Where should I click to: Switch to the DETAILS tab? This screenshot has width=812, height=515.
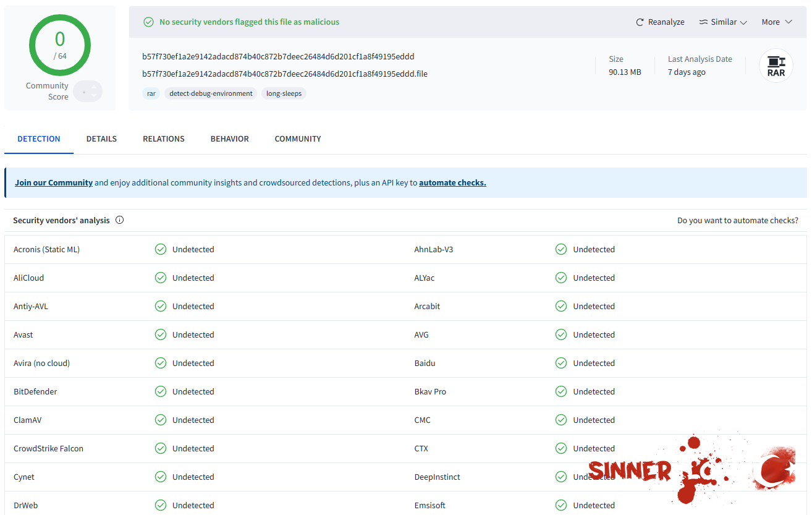(101, 139)
